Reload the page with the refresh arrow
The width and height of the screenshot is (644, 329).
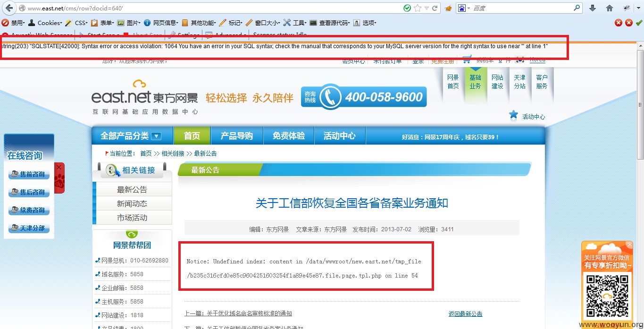(435, 8)
